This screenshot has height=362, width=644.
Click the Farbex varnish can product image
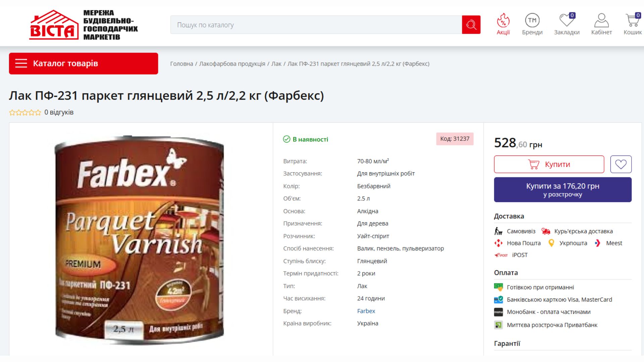139,240
